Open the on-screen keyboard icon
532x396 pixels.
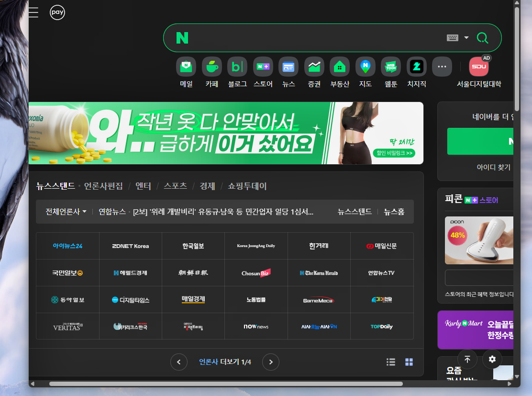click(452, 38)
